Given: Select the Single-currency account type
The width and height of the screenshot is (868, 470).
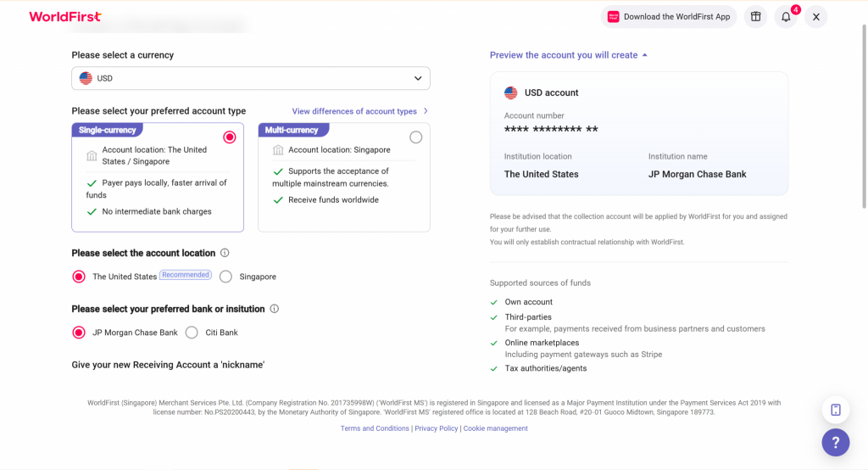Looking at the screenshot, I should pos(229,137).
